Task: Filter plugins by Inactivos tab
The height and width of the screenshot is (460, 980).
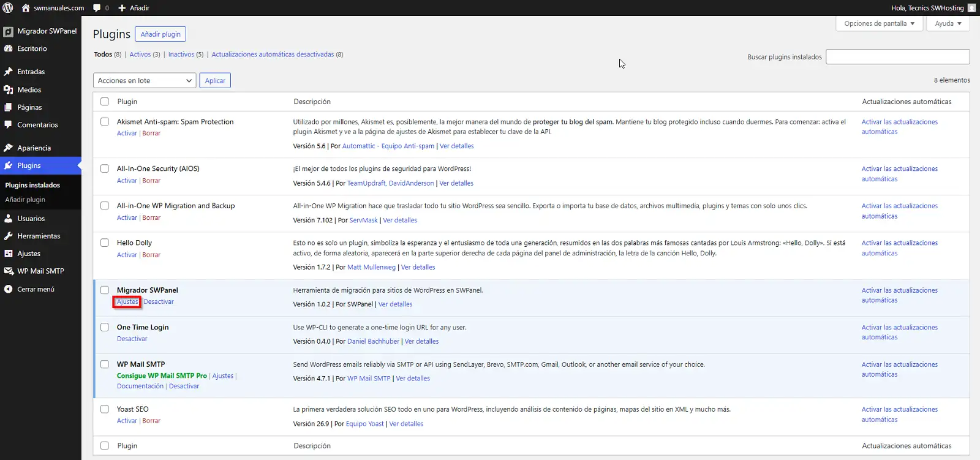Action: (x=181, y=55)
